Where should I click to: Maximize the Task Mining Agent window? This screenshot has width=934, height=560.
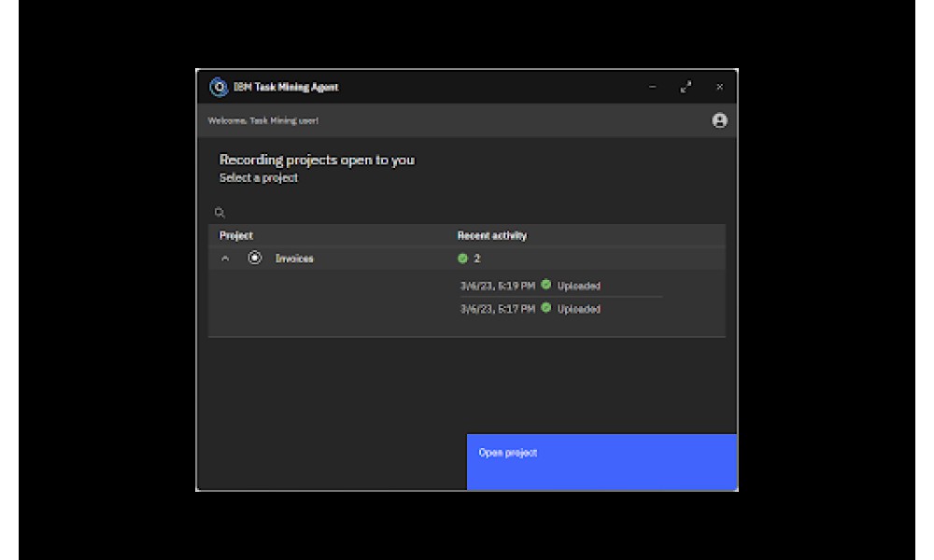[686, 87]
